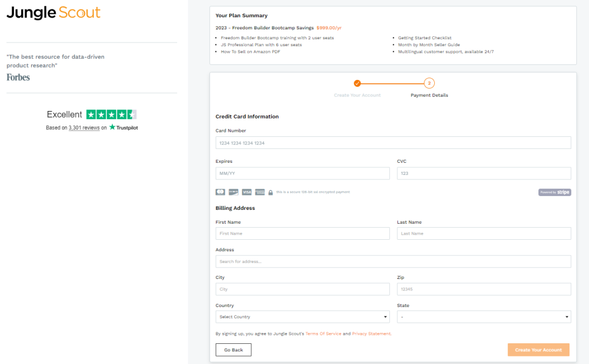Screen dimensions: 589x364
Task: Click the 'Billing Address' heading
Action: 235,208
